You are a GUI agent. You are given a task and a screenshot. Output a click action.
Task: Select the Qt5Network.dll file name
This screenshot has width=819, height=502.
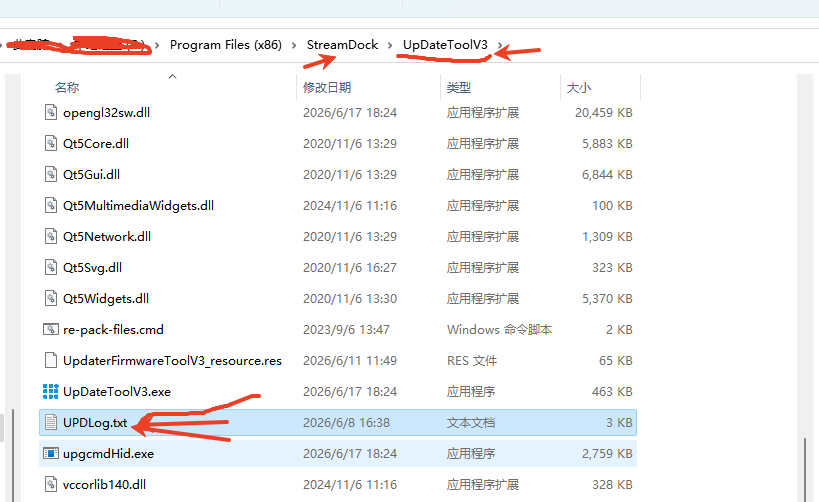coord(107,237)
